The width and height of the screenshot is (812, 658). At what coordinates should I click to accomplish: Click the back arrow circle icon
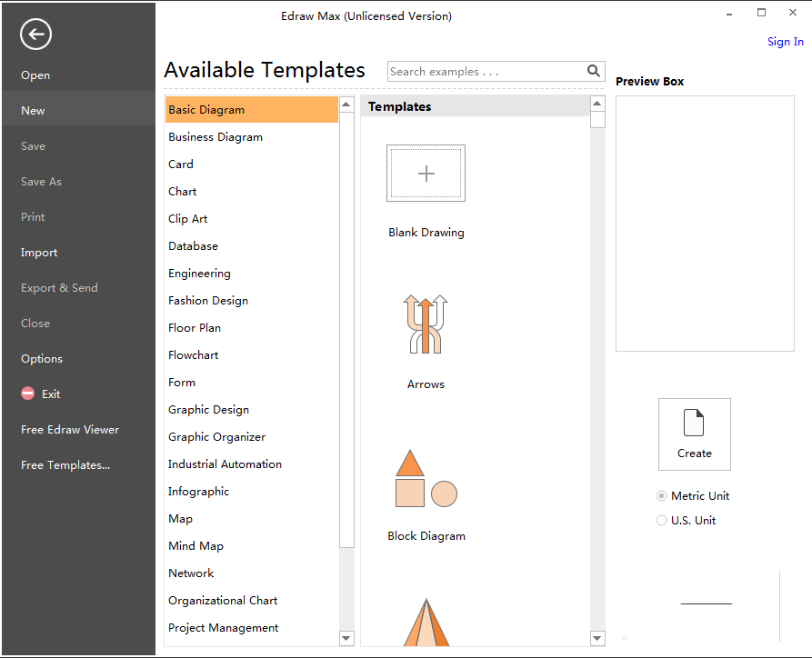[x=35, y=35]
